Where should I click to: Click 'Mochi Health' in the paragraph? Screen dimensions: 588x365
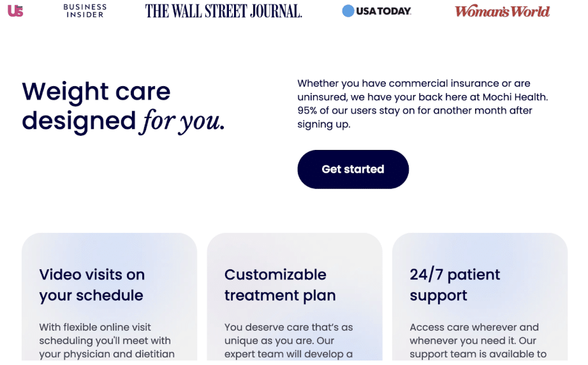515,97
